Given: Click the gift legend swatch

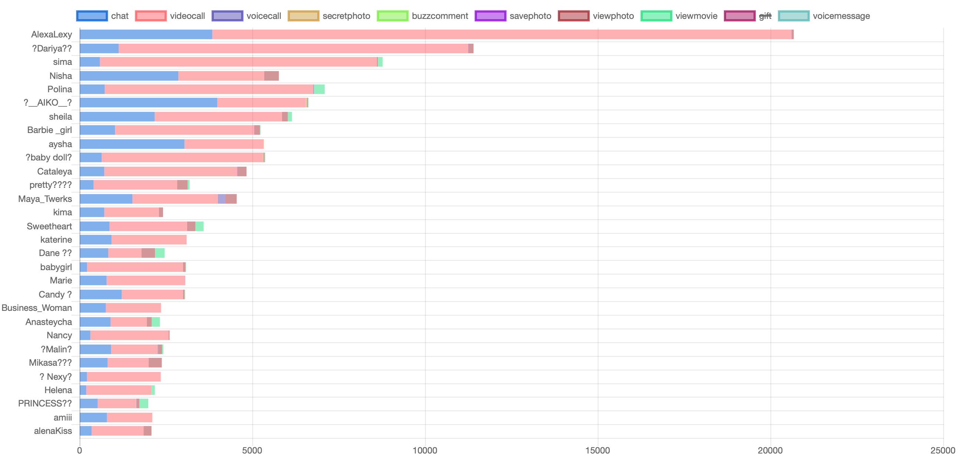Looking at the screenshot, I should (739, 16).
